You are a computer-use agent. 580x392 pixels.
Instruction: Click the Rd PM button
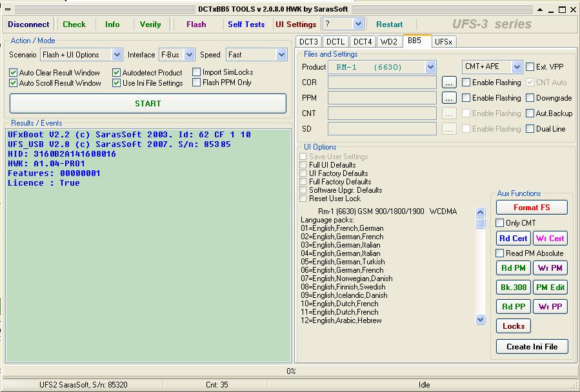514,268
